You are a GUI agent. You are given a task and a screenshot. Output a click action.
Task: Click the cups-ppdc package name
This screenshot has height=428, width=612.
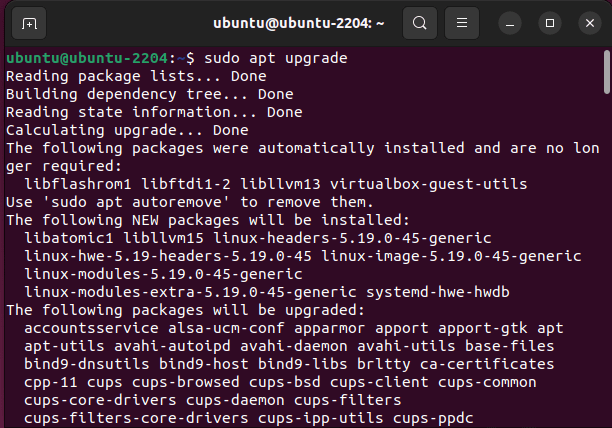(x=433, y=418)
